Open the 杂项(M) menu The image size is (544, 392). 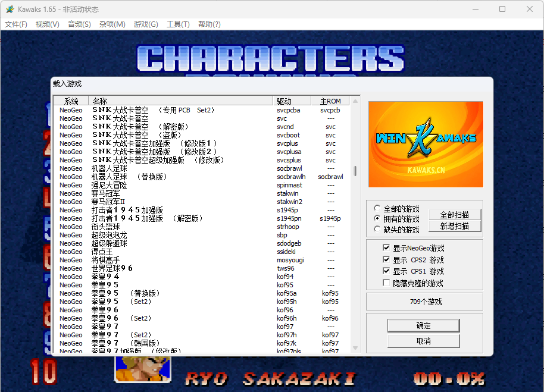click(112, 24)
